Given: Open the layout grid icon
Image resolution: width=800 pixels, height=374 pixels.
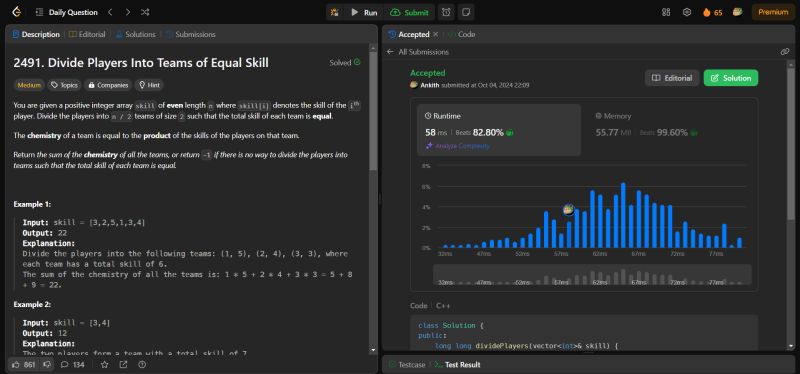Looking at the screenshot, I should pyautogui.click(x=666, y=12).
